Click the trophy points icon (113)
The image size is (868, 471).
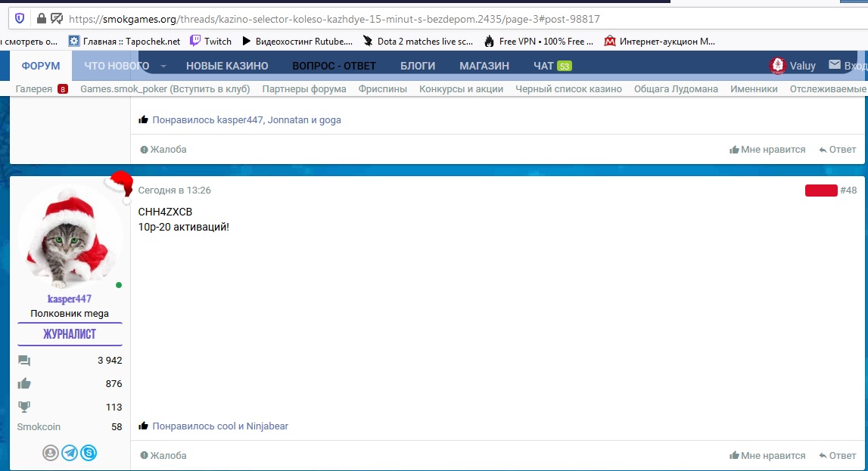pos(23,407)
